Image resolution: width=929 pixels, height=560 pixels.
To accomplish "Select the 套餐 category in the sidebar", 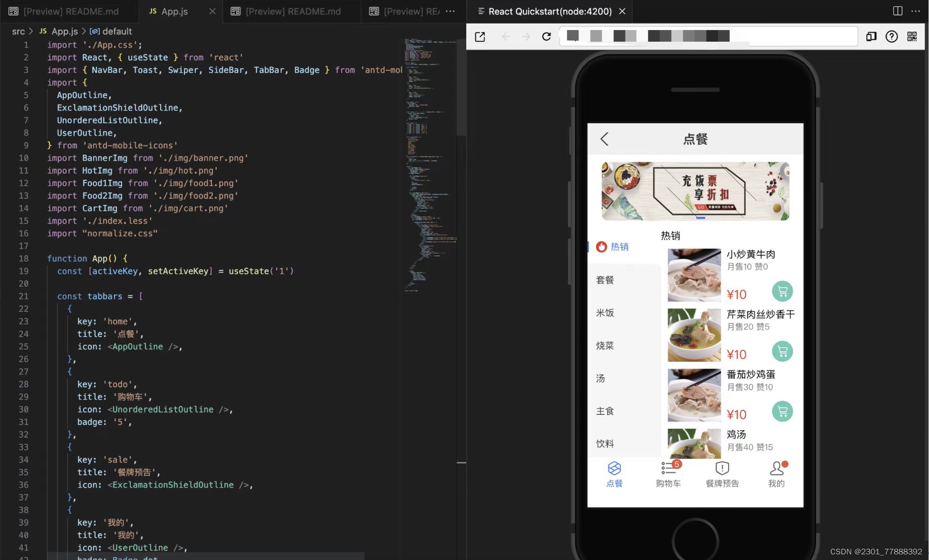I will coord(605,280).
